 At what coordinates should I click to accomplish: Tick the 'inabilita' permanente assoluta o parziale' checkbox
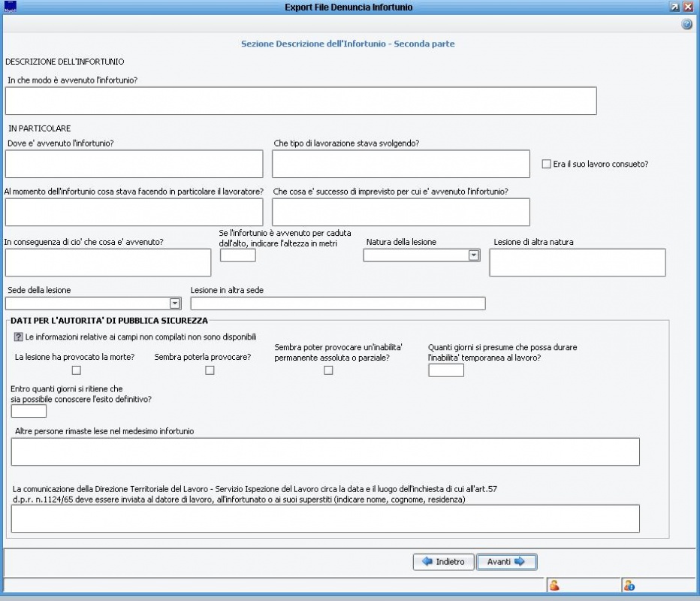click(328, 370)
